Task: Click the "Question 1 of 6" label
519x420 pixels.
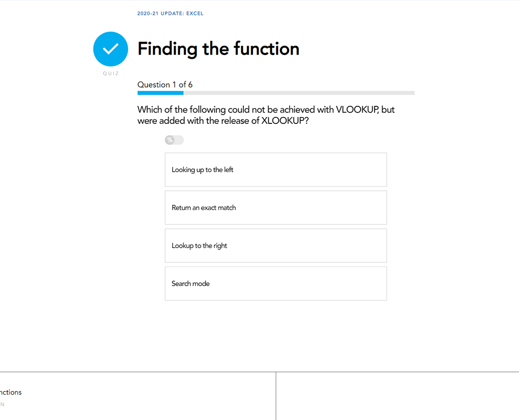Action: (165, 85)
